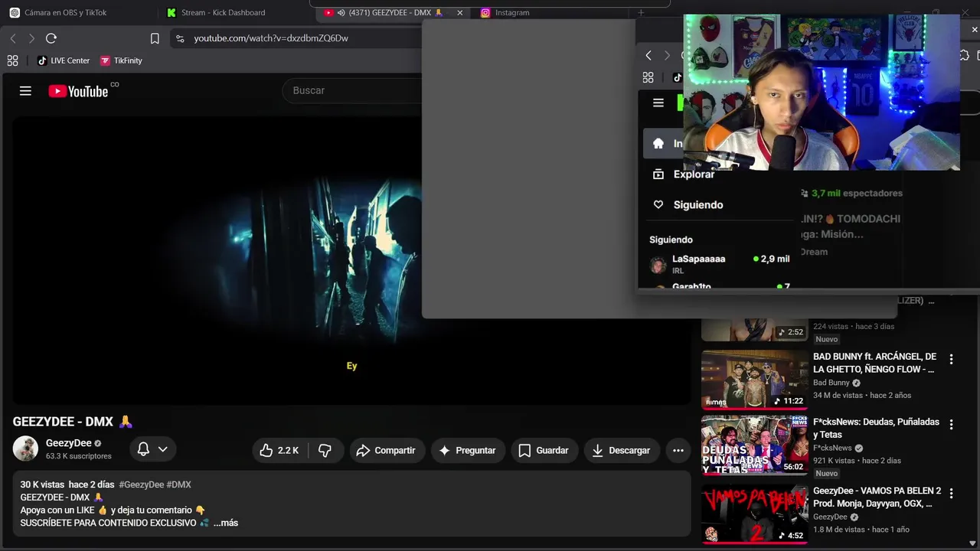This screenshot has width=980, height=551.
Task: Switch to the Instagram tab
Action: coord(505,12)
